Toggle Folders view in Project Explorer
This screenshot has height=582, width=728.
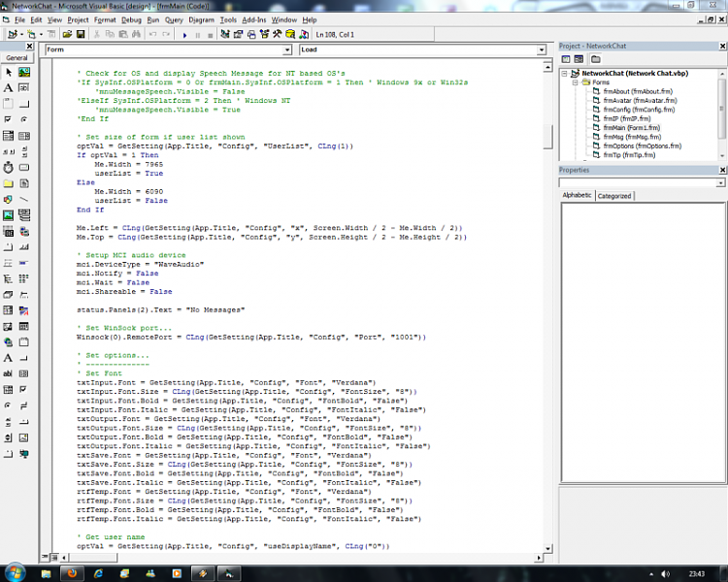[596, 59]
